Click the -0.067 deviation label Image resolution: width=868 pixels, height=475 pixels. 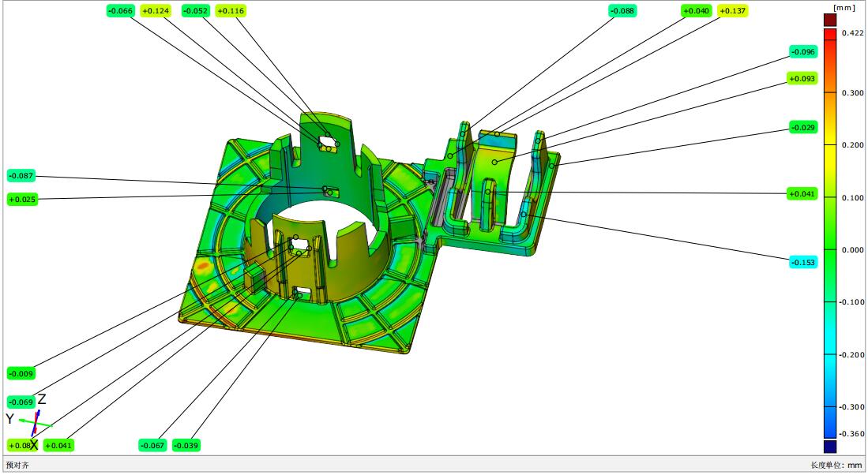click(152, 446)
